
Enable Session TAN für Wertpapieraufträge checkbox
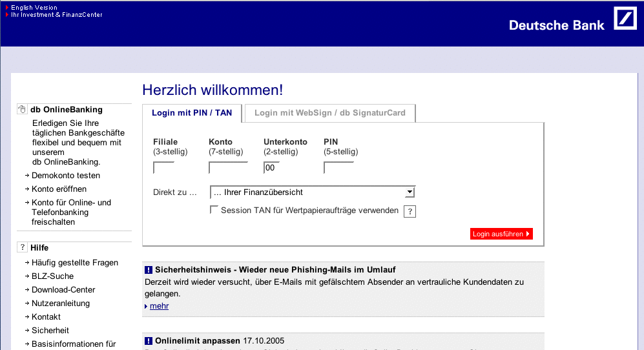[214, 210]
